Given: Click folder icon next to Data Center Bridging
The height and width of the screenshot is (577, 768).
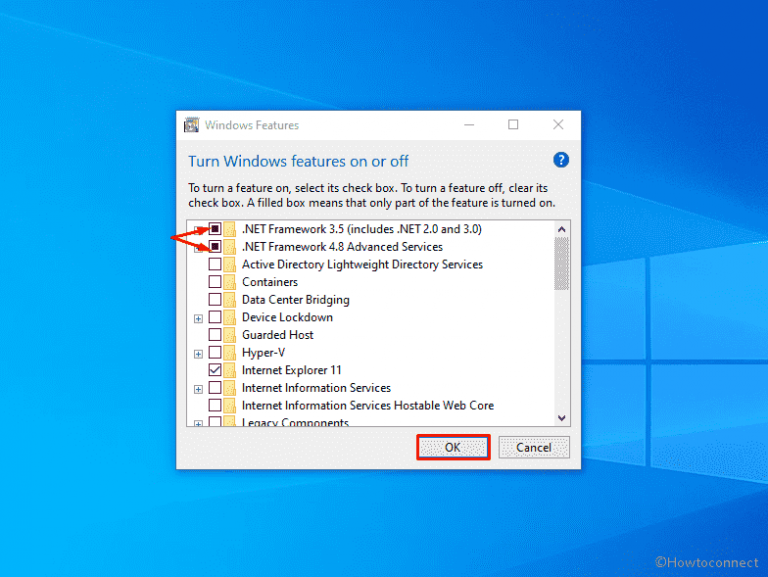Looking at the screenshot, I should tap(230, 299).
